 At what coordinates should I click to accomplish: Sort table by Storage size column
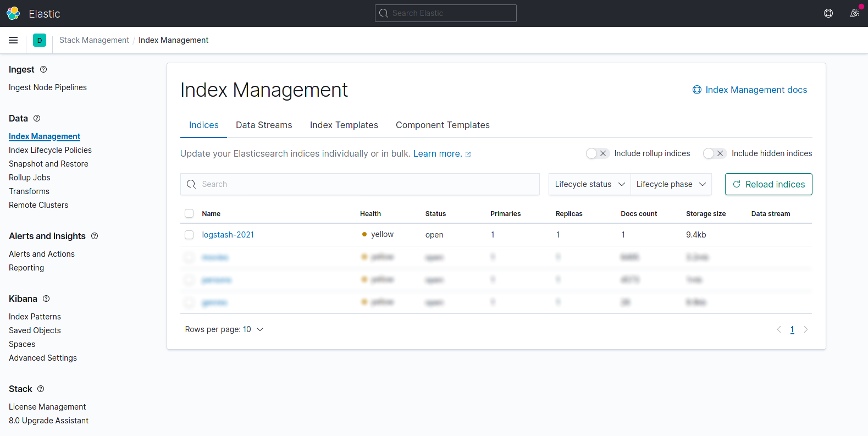coord(706,214)
